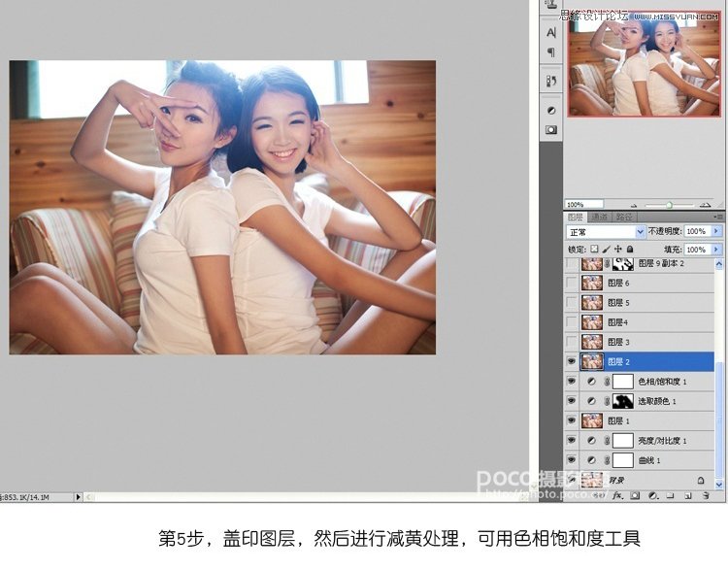Click the Hue/Saturation 1 adjustment icon

click(591, 382)
